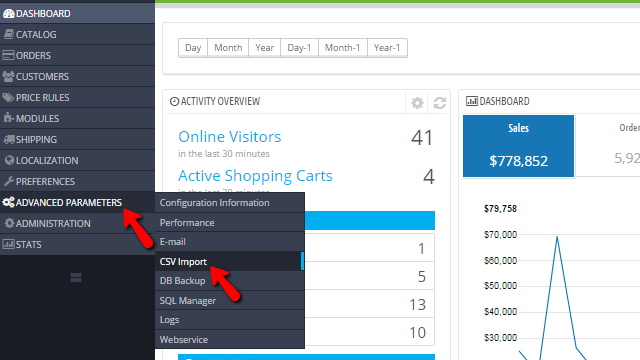The height and width of the screenshot is (360, 640).
Task: Open the Stats menu item
Action: 78,244
